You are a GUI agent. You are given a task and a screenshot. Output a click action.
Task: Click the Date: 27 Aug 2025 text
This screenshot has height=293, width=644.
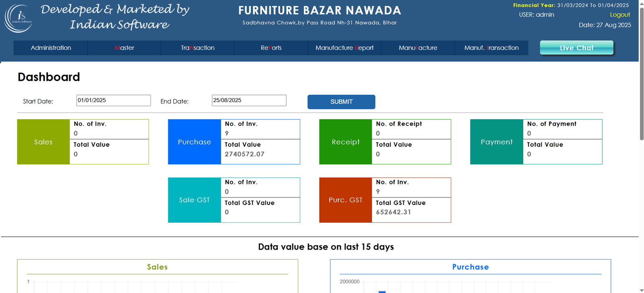click(605, 25)
